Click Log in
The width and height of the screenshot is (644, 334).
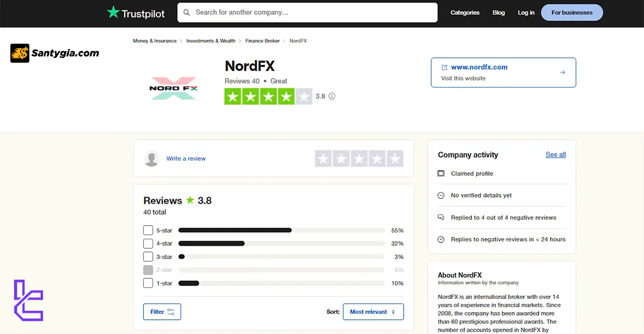click(x=526, y=13)
